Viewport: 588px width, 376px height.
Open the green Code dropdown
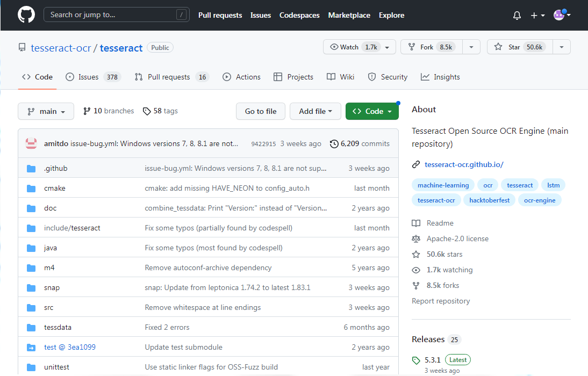tap(372, 111)
